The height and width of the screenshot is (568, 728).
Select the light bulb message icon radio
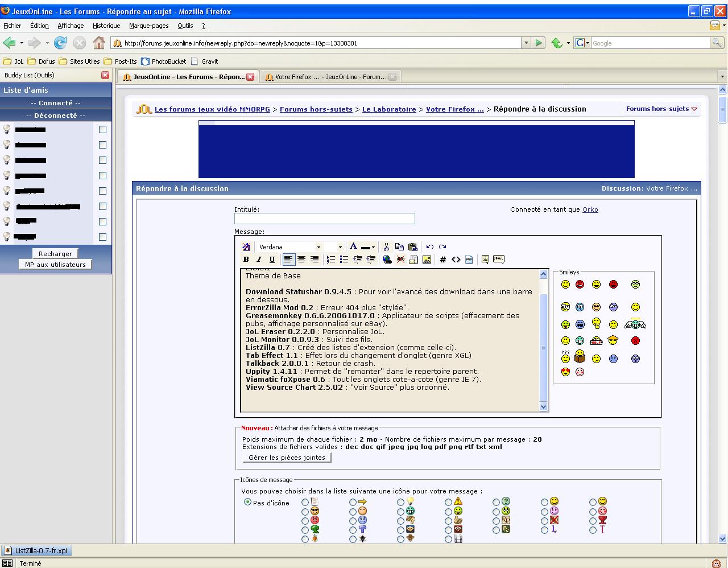click(400, 502)
